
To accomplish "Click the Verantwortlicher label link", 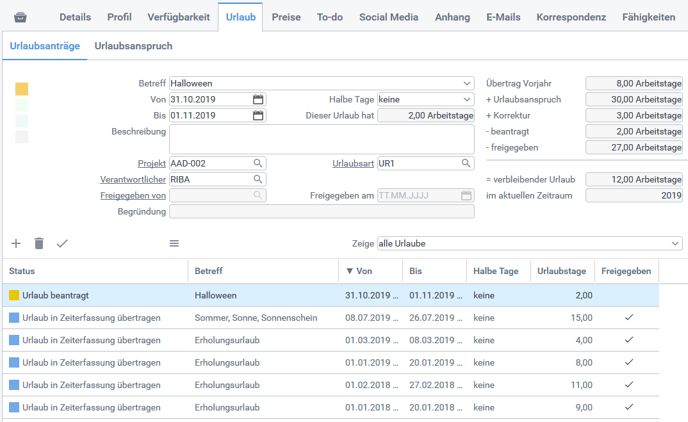I will click(x=132, y=180).
